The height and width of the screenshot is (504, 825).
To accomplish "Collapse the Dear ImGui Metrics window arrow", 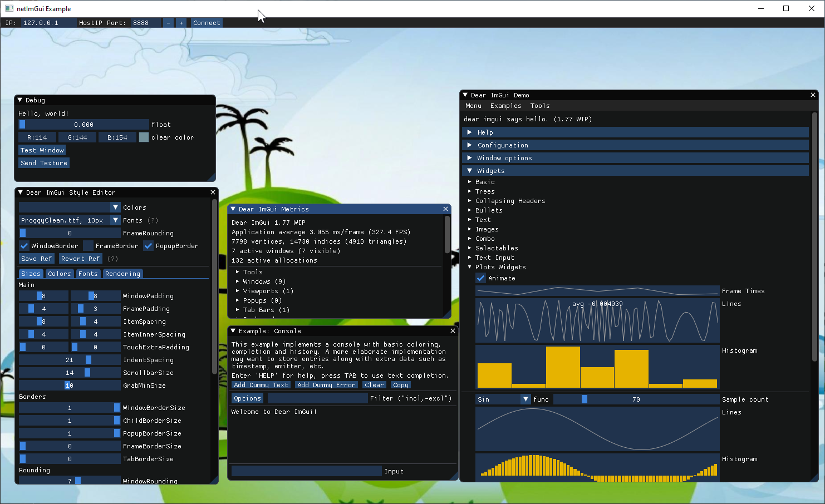I will pos(233,209).
